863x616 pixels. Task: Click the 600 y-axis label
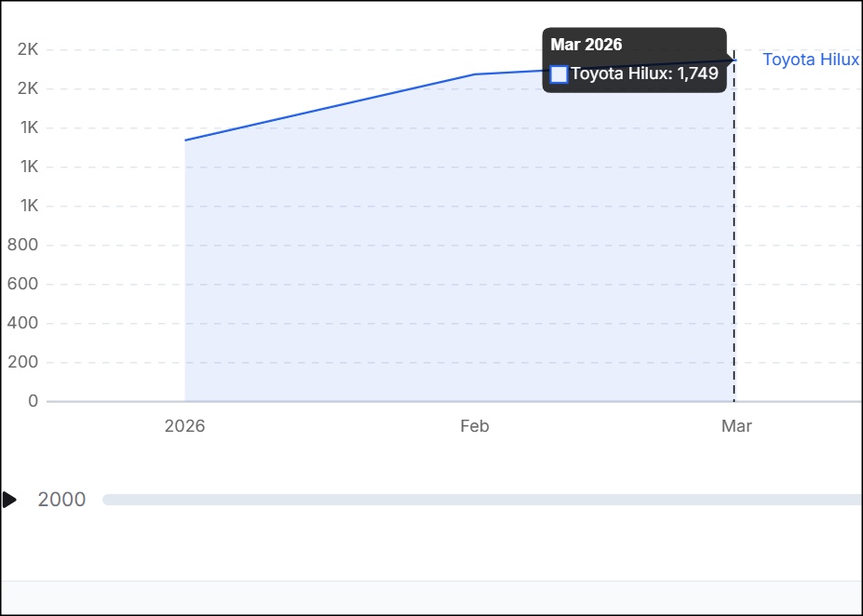click(22, 285)
